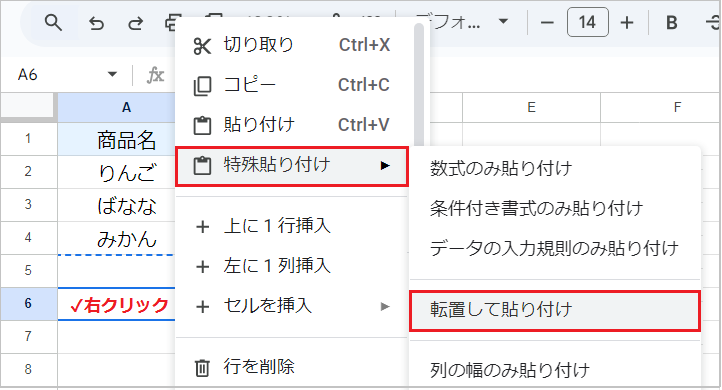Undo the last action
This screenshot has height=390, width=722.
[96, 23]
